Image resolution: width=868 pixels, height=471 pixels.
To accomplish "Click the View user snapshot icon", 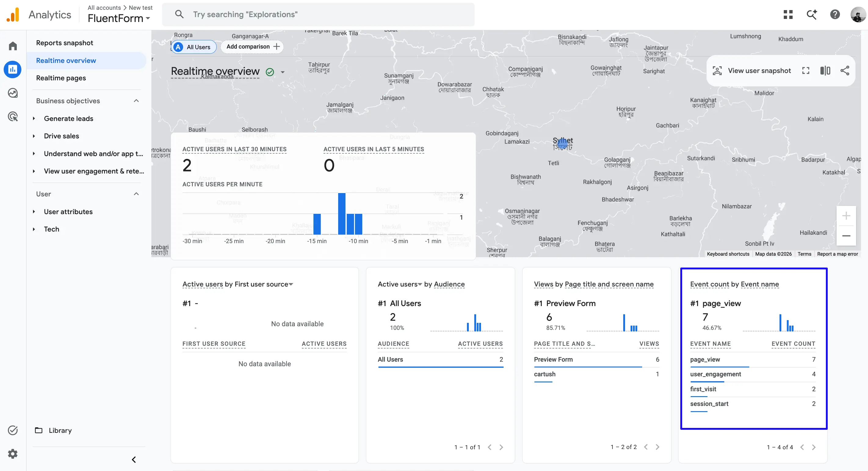I will 717,71.
